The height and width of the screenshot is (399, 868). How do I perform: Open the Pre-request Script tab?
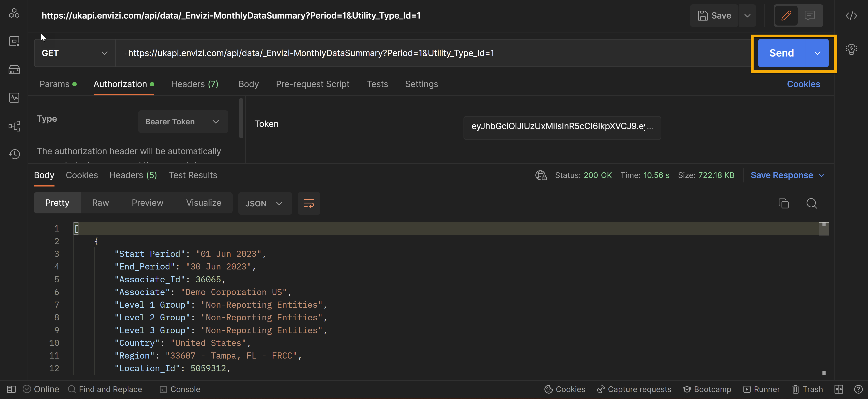pos(313,84)
